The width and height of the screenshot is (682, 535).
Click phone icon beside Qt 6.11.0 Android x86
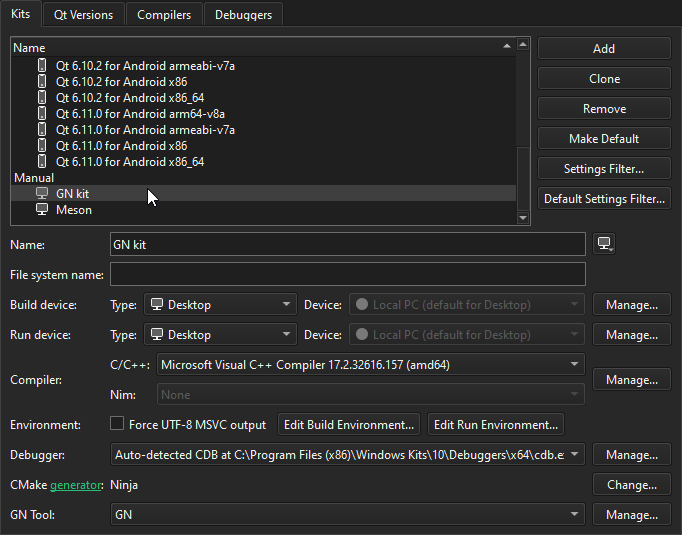[x=42, y=146]
